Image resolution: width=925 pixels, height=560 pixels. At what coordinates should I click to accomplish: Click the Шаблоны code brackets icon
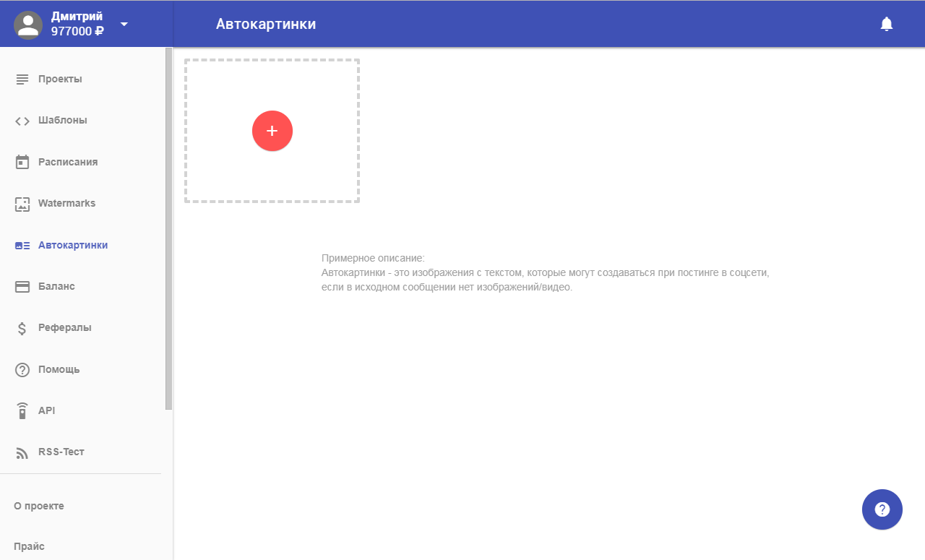[22, 121]
